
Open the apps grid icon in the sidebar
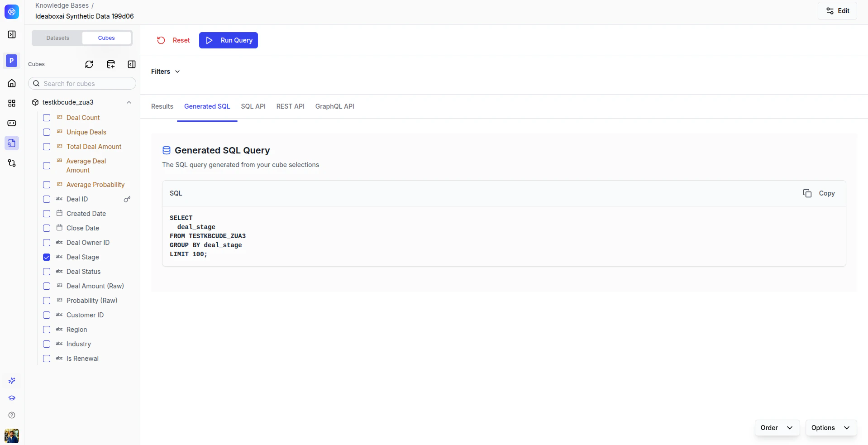[12, 103]
